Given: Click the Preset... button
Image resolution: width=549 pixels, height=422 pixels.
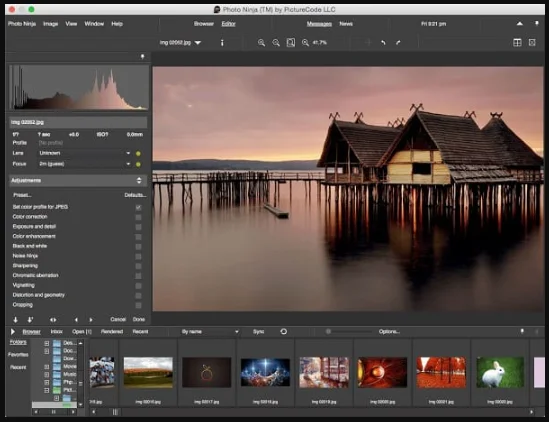Looking at the screenshot, I should [22, 195].
